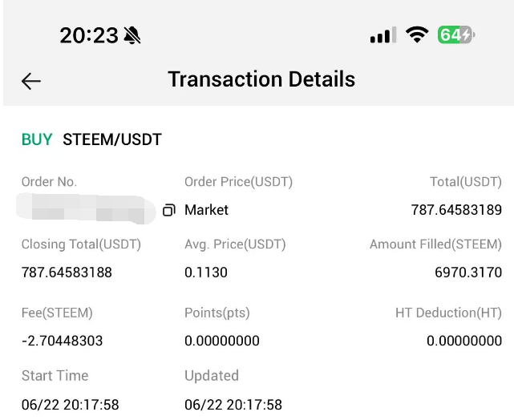Select the STEEM/USDT trading pair
The height and width of the screenshot is (420, 514).
pos(112,139)
